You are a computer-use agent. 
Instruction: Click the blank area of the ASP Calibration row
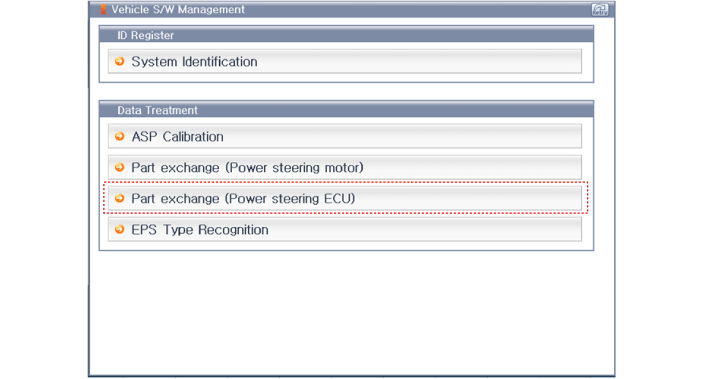pos(404,136)
